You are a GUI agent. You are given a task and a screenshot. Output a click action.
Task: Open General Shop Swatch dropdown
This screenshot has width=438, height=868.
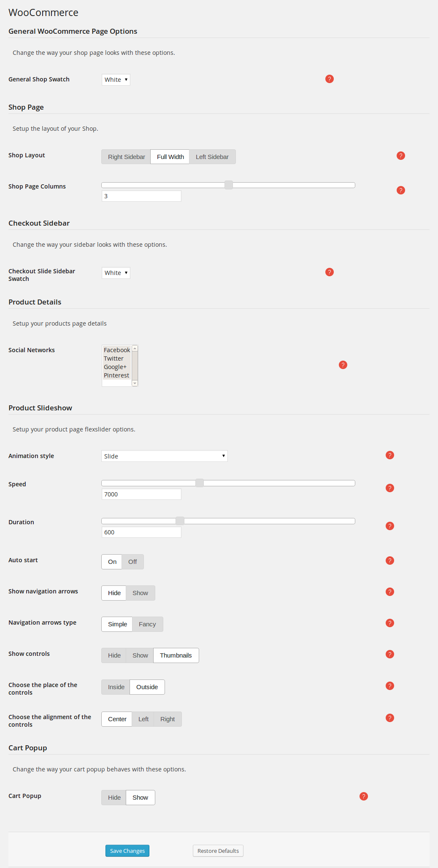point(116,80)
